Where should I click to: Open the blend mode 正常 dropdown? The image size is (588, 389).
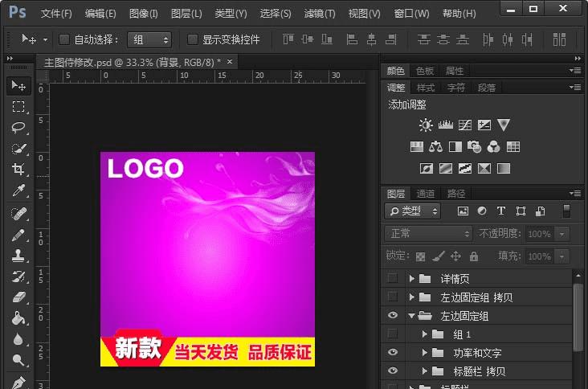coord(428,234)
